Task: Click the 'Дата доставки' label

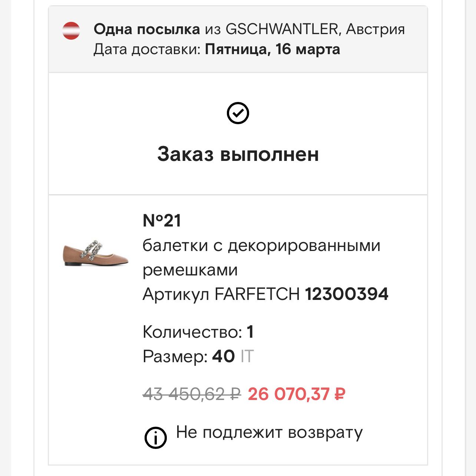Action: [147, 49]
